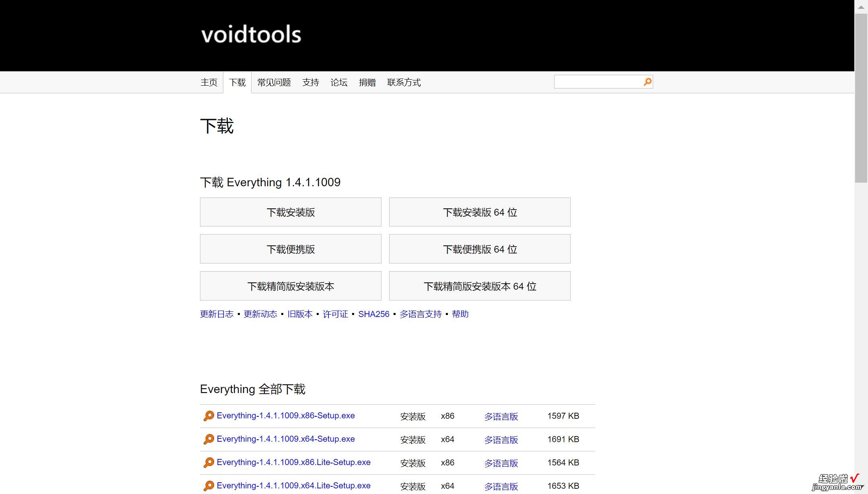This screenshot has height=494, width=868.
Task: Open the SHA256 link
Action: click(374, 314)
